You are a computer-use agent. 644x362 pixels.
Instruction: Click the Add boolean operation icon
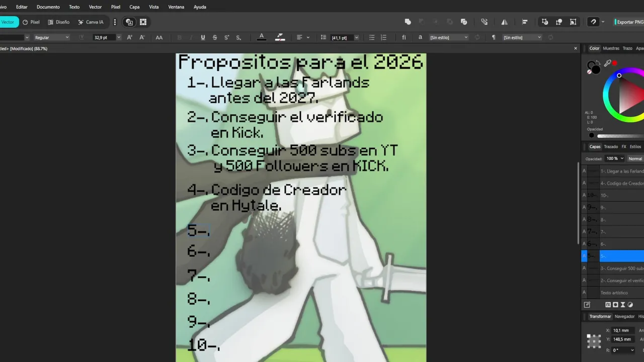(408, 22)
